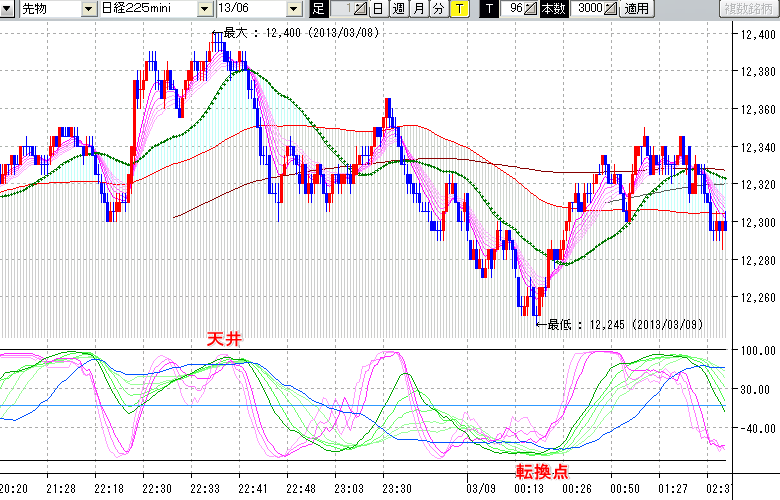Viewport: 780px width, 500px height.
Task: Click the 足 period number field
Action: tap(342, 9)
